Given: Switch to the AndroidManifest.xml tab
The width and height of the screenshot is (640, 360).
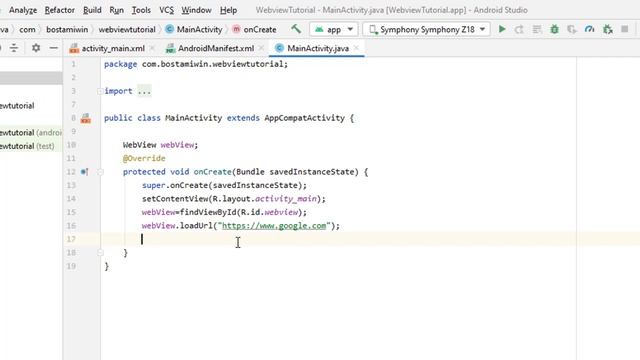Looking at the screenshot, I should tap(216, 48).
